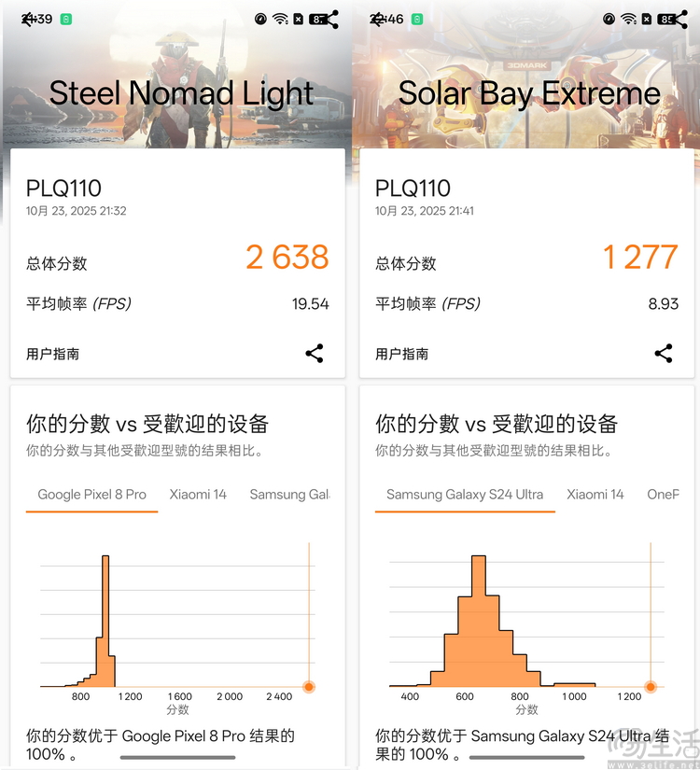Tap share icon in Steel Nomad Light card

tap(315, 354)
